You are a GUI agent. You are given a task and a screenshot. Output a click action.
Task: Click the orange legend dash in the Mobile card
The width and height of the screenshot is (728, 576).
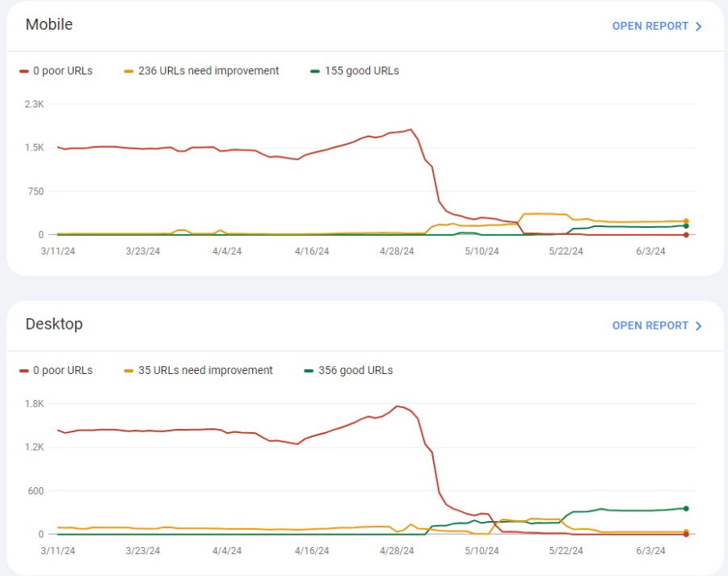[x=128, y=71]
